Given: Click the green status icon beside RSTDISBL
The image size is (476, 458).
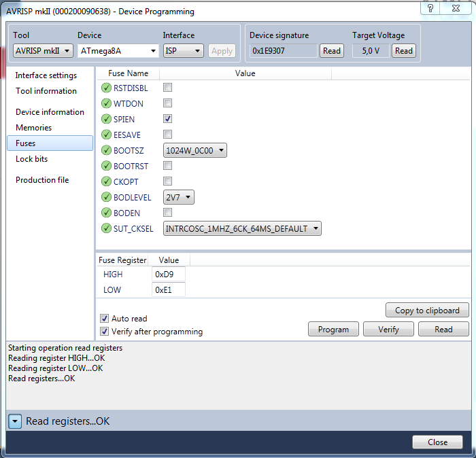Looking at the screenshot, I should (106, 88).
